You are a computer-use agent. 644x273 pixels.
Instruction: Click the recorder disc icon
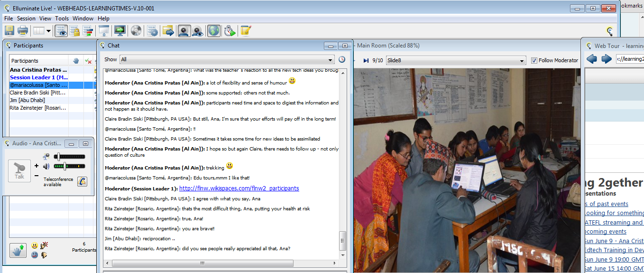tap(136, 31)
